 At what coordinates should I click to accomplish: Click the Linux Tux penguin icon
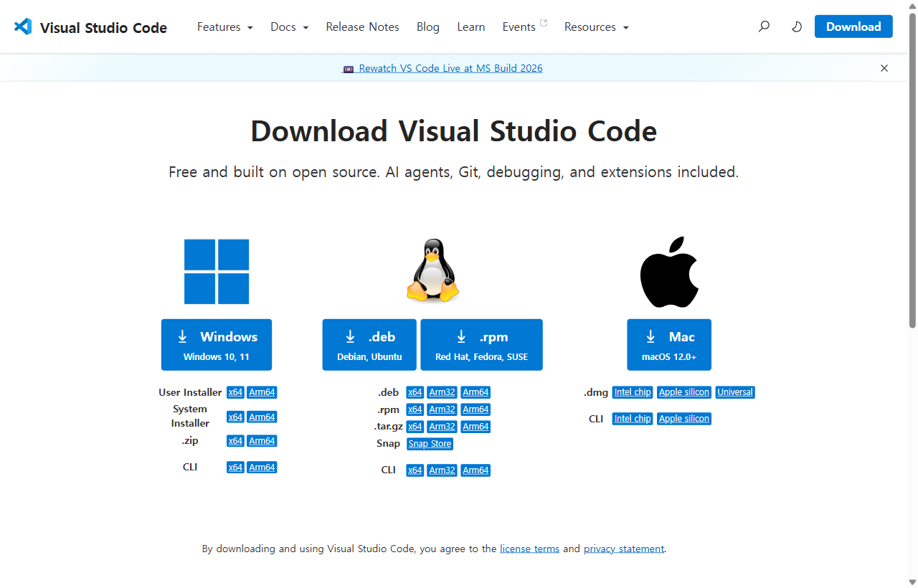point(432,270)
